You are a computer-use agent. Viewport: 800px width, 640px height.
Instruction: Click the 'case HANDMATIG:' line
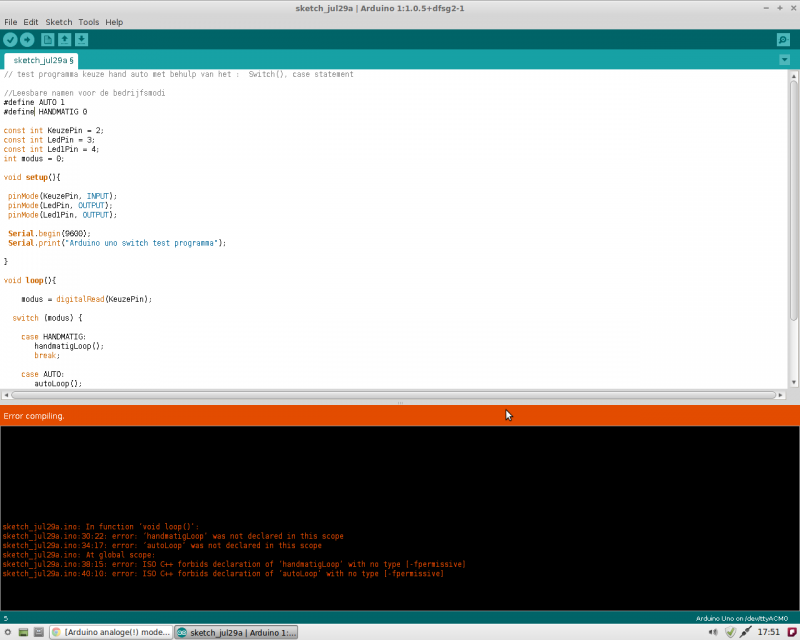[54, 337]
